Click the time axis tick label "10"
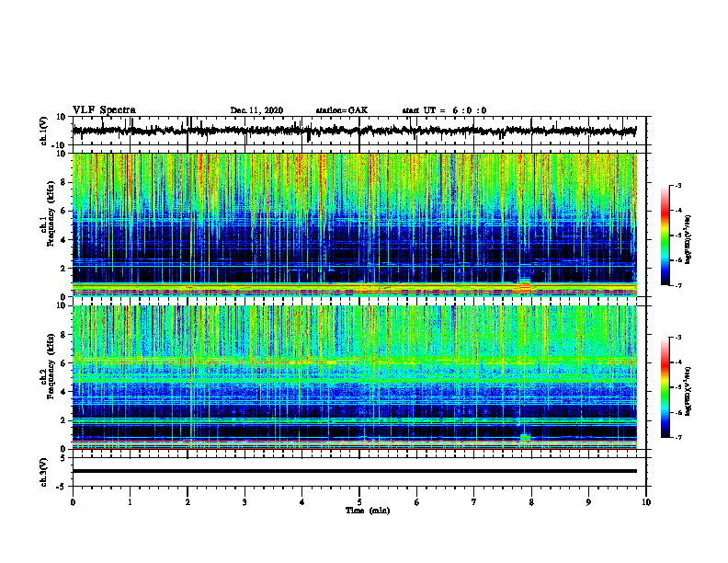This screenshot has height=563, width=728. [646, 502]
